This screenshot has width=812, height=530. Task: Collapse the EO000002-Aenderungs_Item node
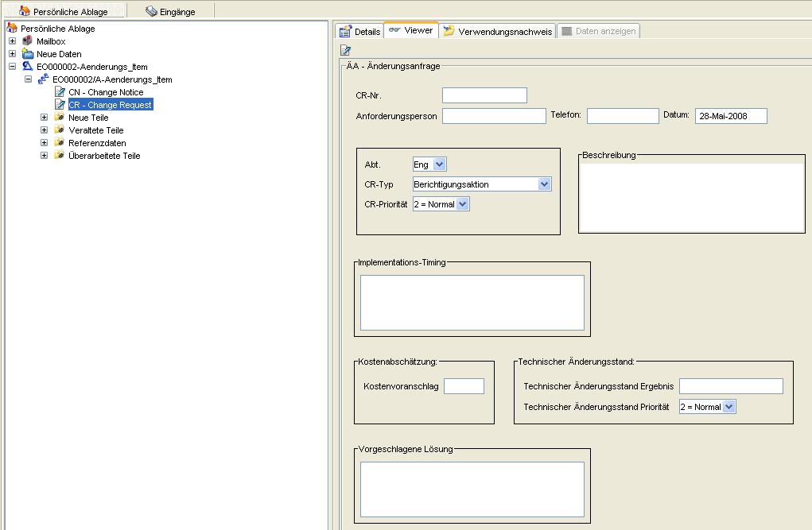(x=13, y=66)
